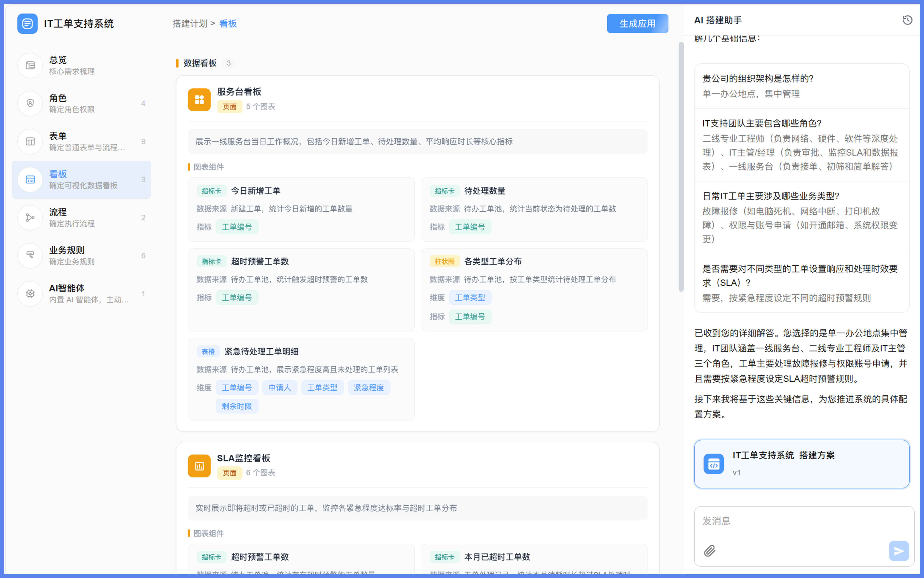Open the 业务规则 menu item
924x578 pixels.
point(81,256)
